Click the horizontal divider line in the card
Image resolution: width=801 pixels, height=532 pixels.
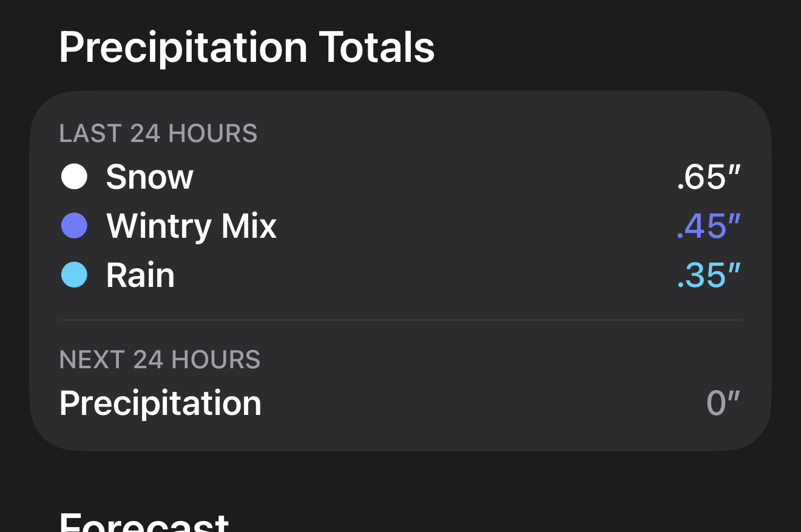[400, 320]
